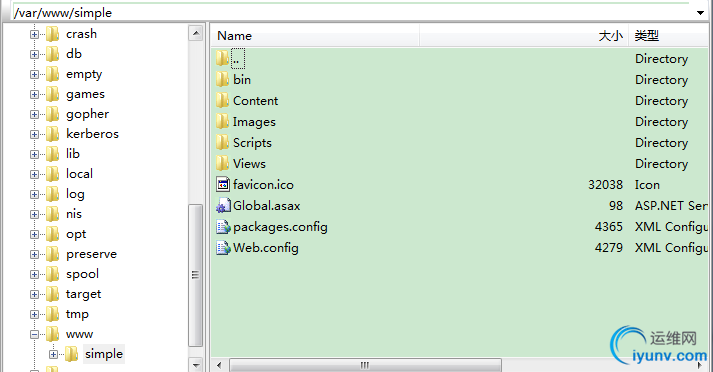Click the packages.config file icon
This screenshot has width=713, height=372.
(223, 226)
